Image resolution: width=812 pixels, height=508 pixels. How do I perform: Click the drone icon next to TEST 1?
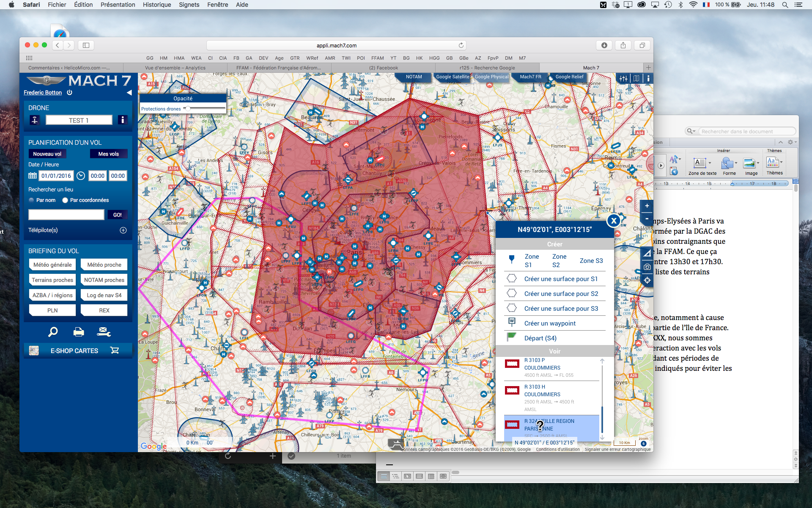click(x=35, y=120)
